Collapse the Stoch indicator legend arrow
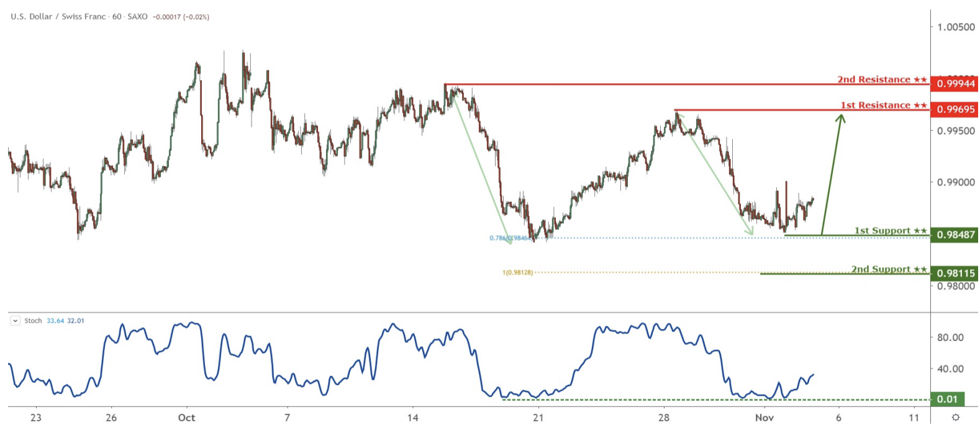980x435 pixels. tap(16, 321)
